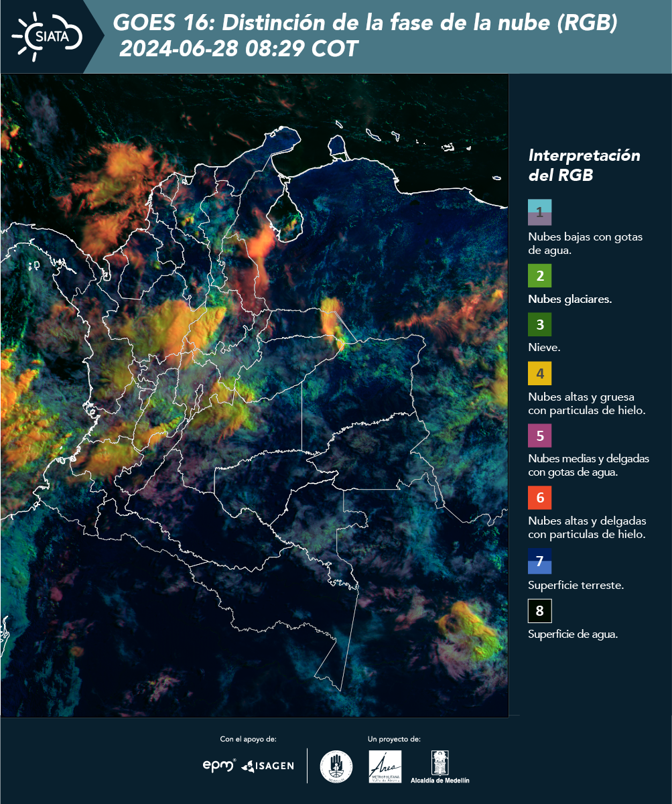Click the Alcaldía de Medellín logo
This screenshot has height=804, width=672.
click(440, 767)
